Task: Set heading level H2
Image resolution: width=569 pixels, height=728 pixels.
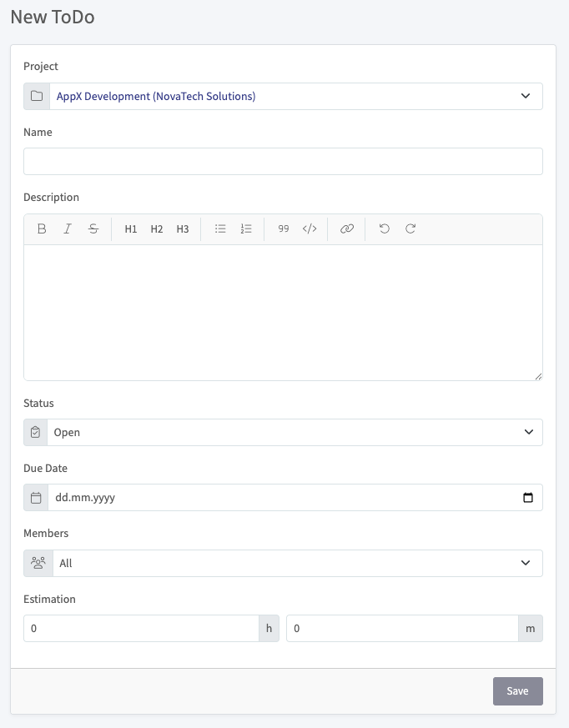Action: [x=157, y=228]
